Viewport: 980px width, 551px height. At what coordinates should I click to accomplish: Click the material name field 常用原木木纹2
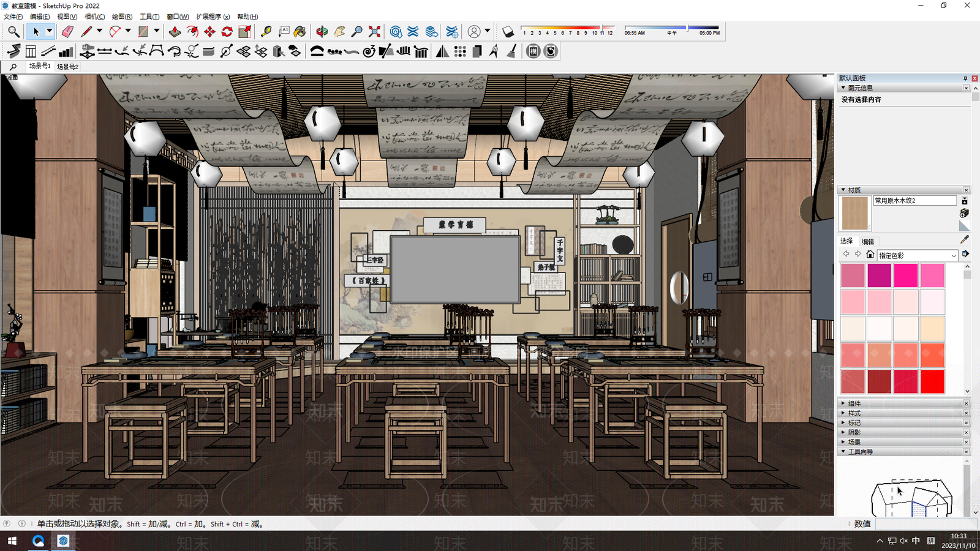(x=915, y=200)
